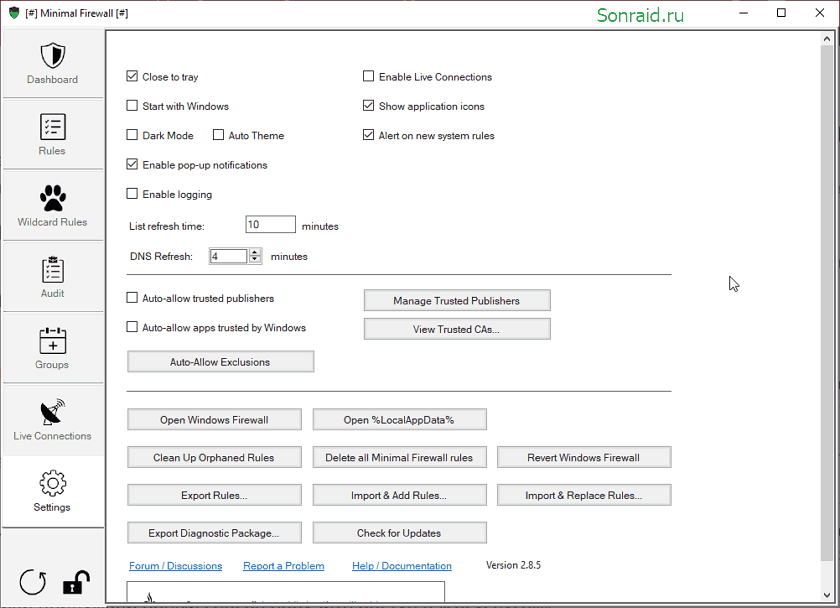Enable Start with Windows
This screenshot has height=608, width=840.
point(132,106)
